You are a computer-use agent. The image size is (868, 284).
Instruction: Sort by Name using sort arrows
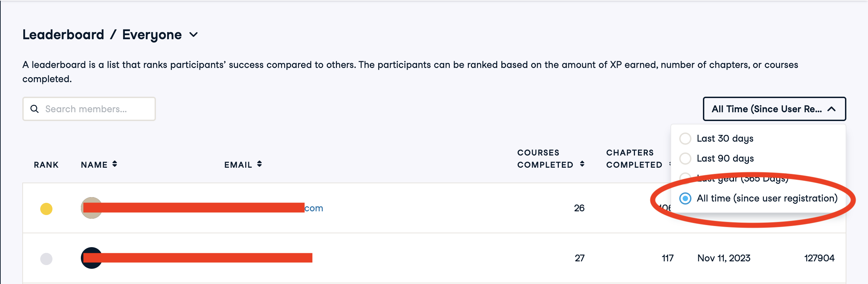[x=115, y=164]
